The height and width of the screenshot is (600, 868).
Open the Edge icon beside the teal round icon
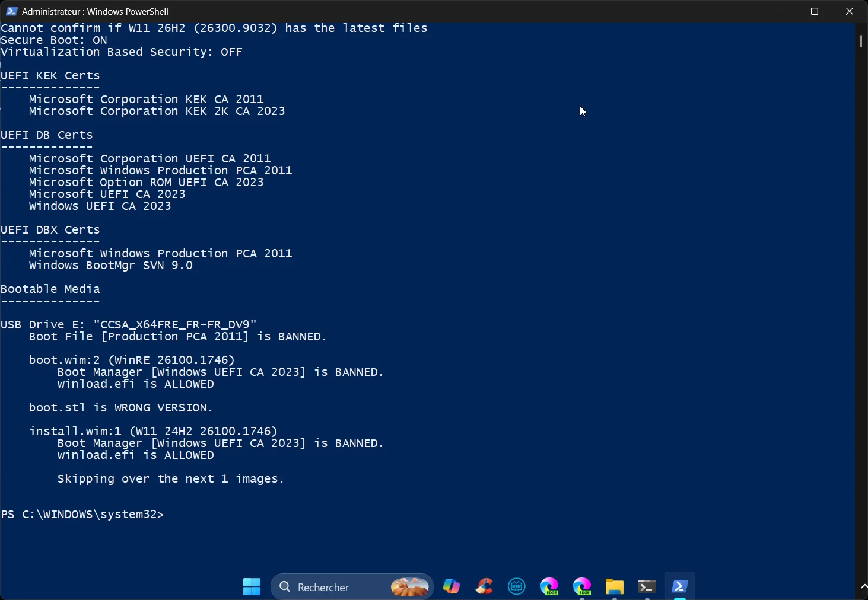(549, 587)
